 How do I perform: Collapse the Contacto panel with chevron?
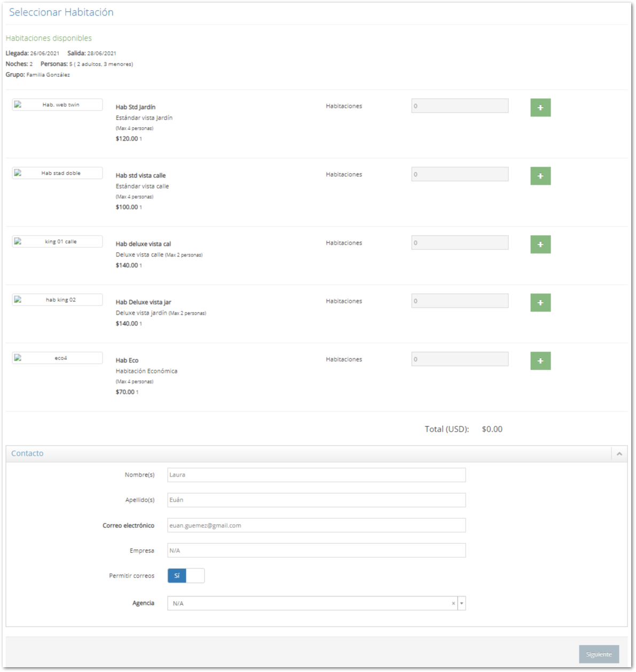(619, 454)
